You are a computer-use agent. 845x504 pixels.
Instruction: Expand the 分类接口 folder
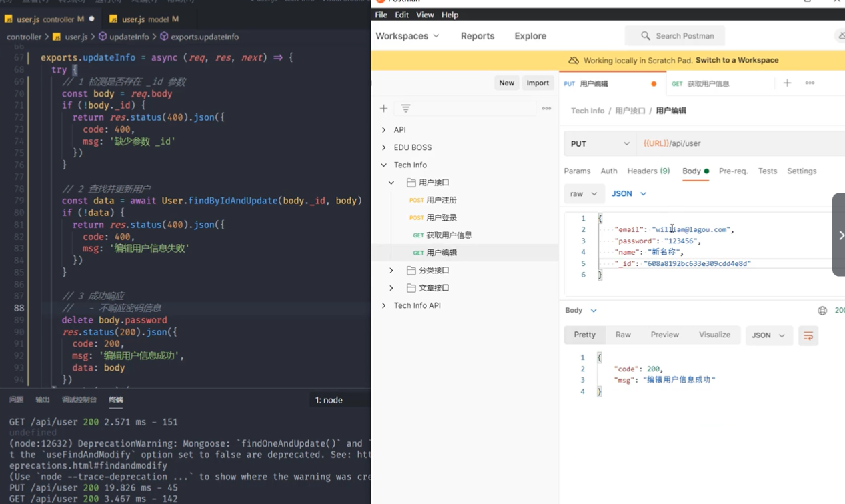391,270
